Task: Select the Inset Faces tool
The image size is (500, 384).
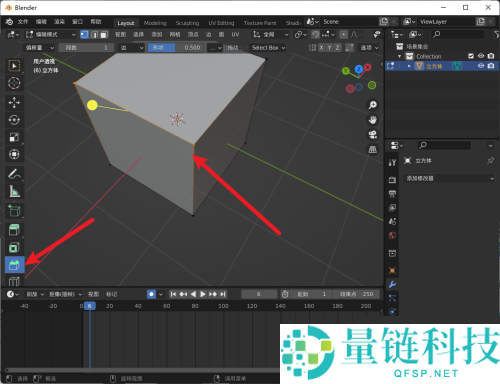Action: (x=14, y=247)
